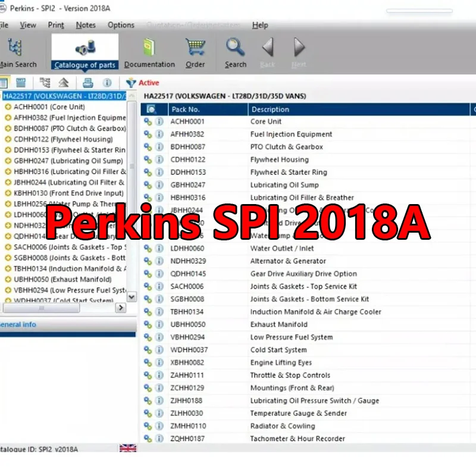Click the up-level arrows icon in sub-toolbar
The width and height of the screenshot is (476, 476).
coord(64,83)
